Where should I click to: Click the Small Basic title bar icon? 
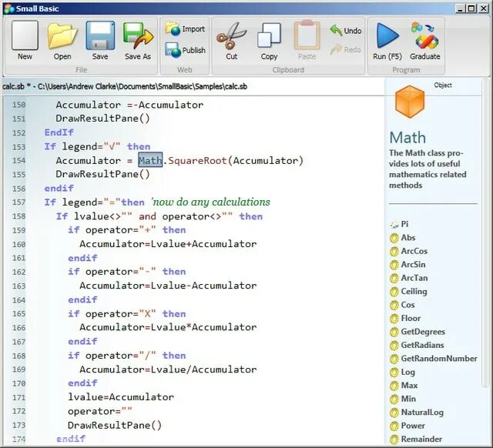8,8
